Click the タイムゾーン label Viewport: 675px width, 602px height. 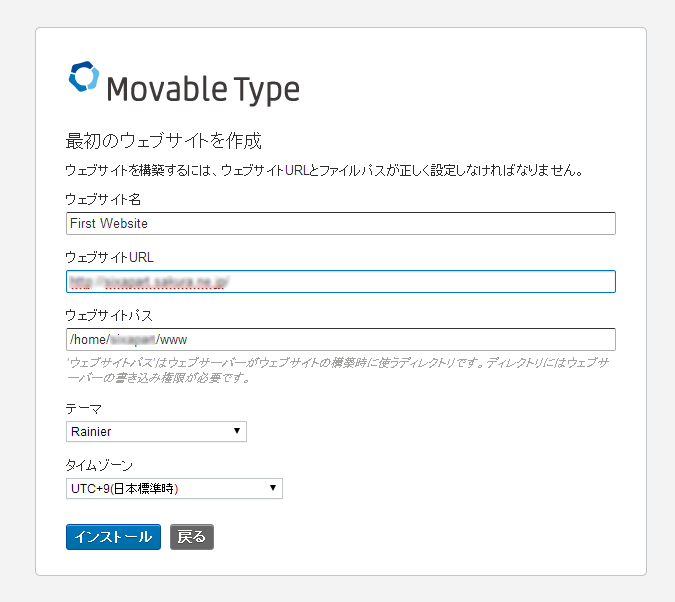[x=99, y=466]
